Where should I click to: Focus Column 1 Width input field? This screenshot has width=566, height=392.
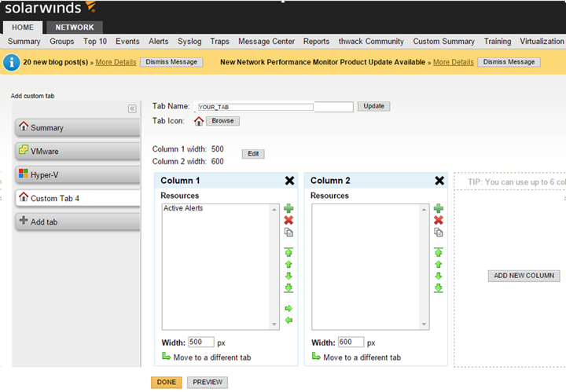(x=201, y=342)
